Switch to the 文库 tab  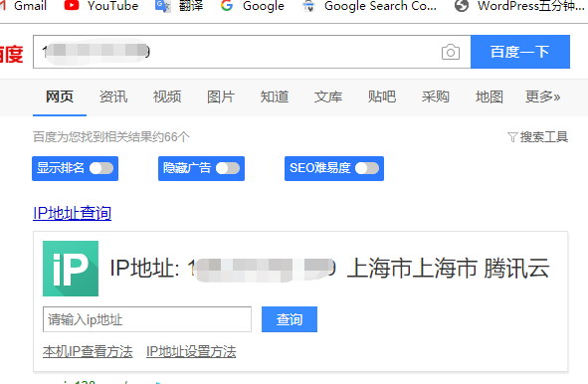[x=328, y=96]
